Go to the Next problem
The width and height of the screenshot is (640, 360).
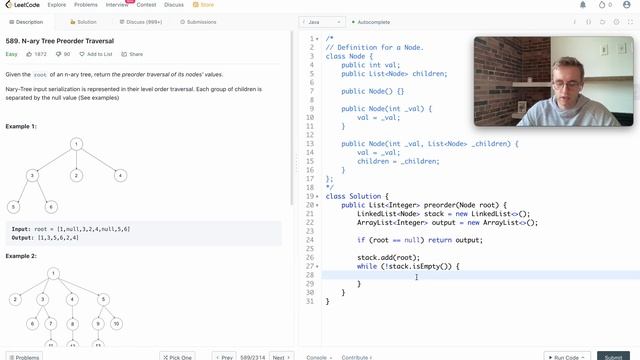(281, 357)
